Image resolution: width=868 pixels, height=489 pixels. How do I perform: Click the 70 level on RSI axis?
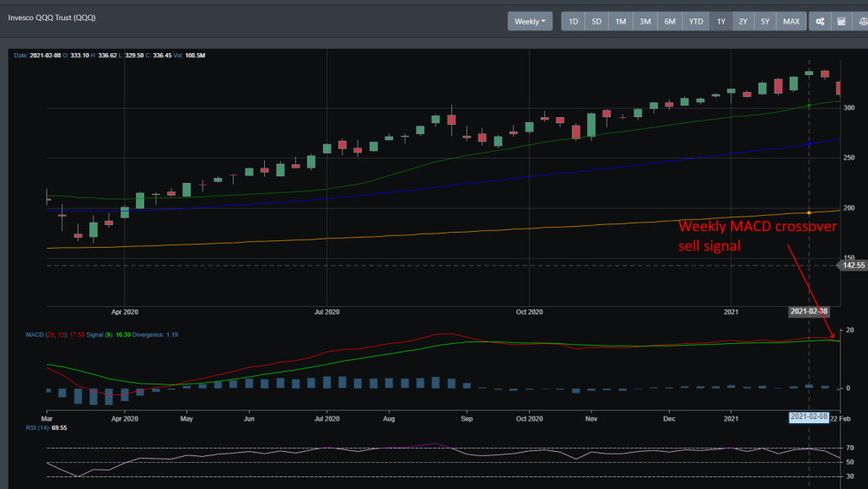[849, 448]
